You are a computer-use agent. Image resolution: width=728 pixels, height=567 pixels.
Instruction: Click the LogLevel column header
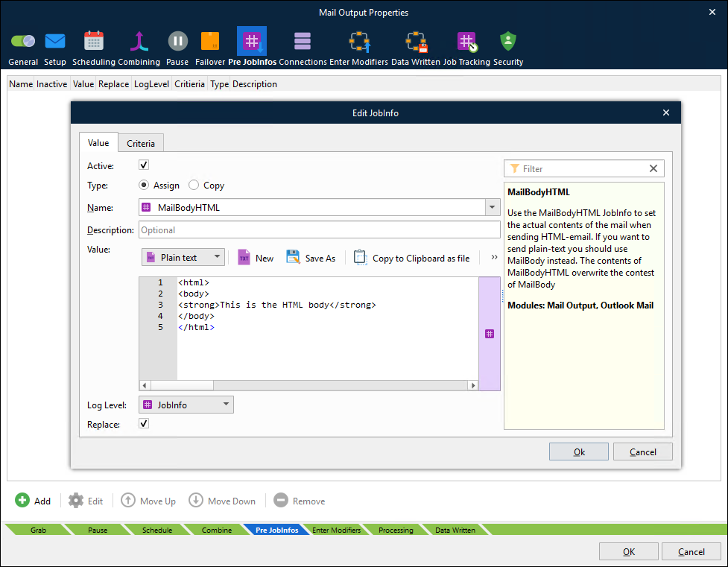[151, 84]
